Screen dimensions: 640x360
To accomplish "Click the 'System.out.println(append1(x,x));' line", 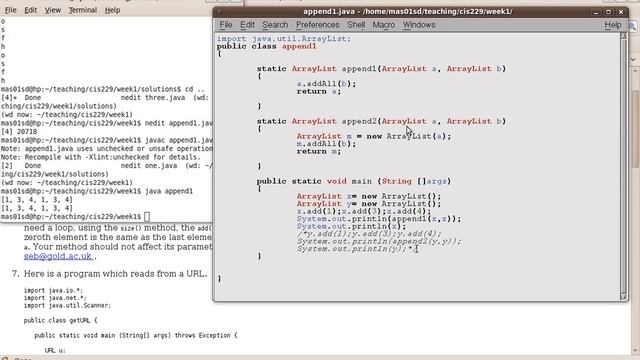I will tap(378, 219).
